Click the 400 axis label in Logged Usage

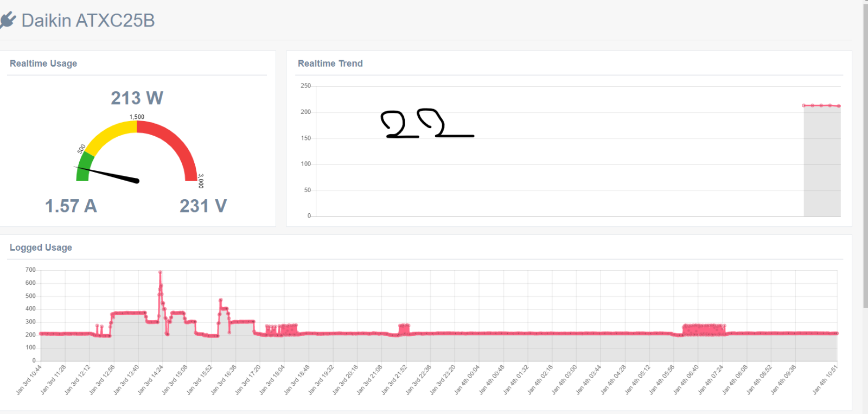point(30,309)
